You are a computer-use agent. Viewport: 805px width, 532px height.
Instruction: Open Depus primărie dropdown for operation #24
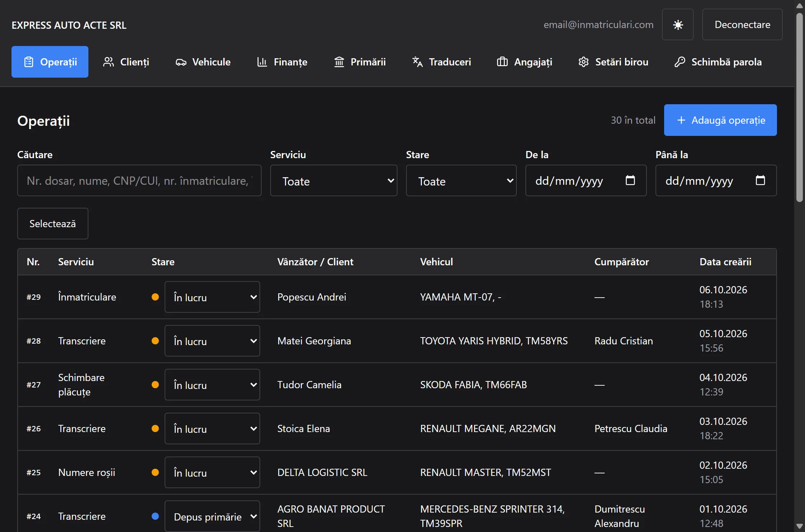(x=212, y=516)
